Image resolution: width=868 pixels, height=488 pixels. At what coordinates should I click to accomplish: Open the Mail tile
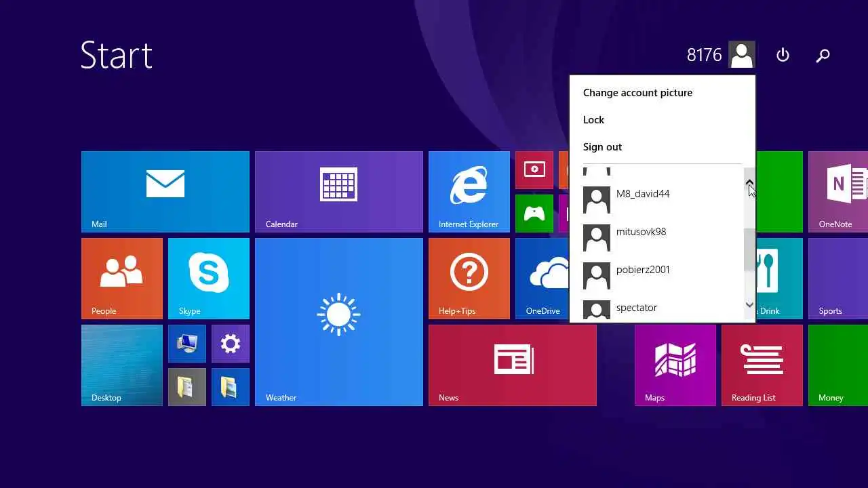pos(165,192)
